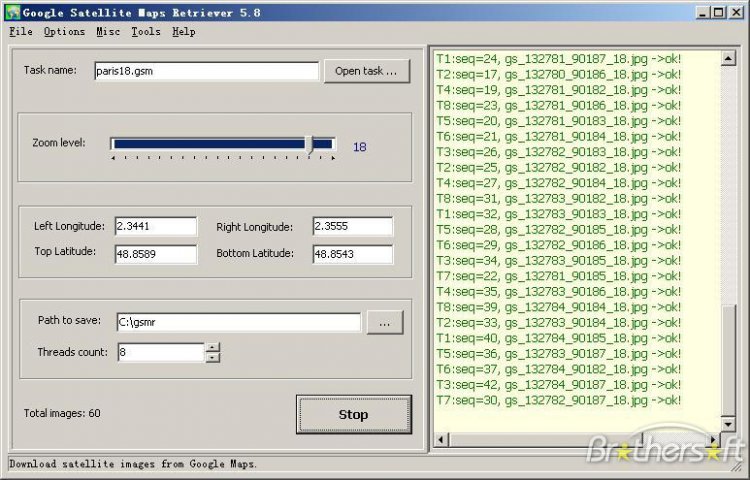Screen dimensions: 750x480
Task: Click the log panel's scroll down arrow
Action: tap(728, 424)
